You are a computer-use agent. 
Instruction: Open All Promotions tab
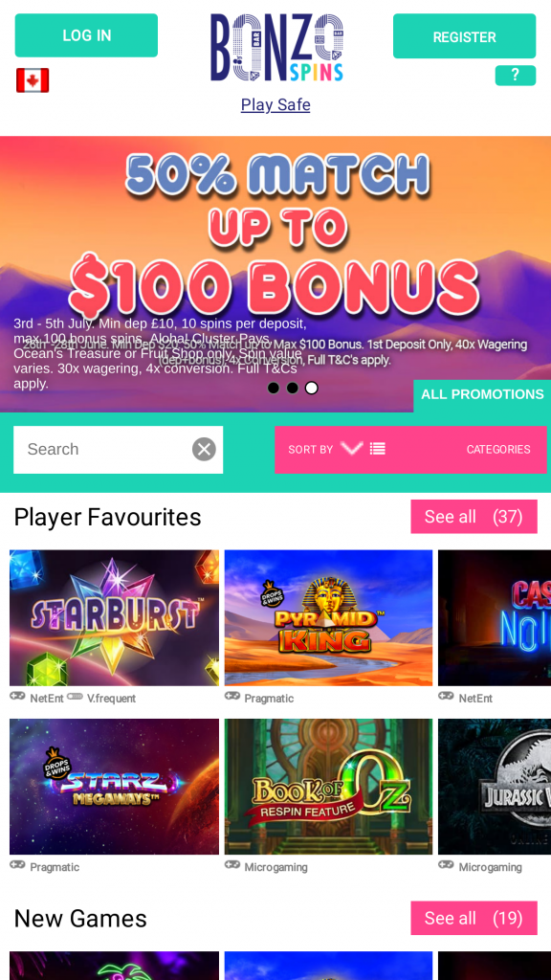(x=482, y=395)
